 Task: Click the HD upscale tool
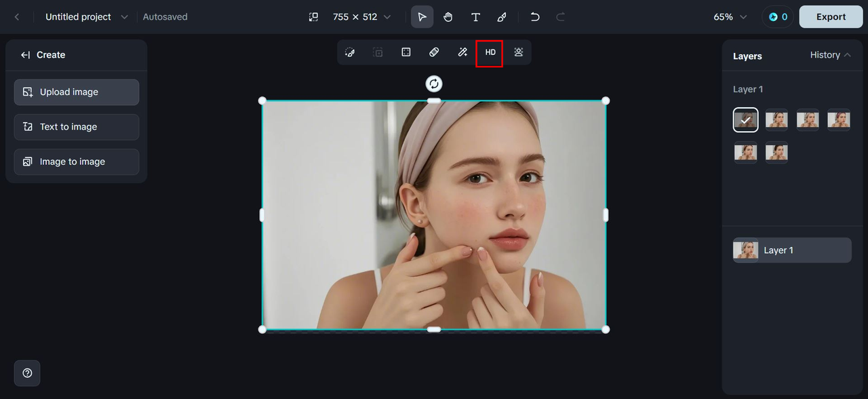[x=490, y=52]
